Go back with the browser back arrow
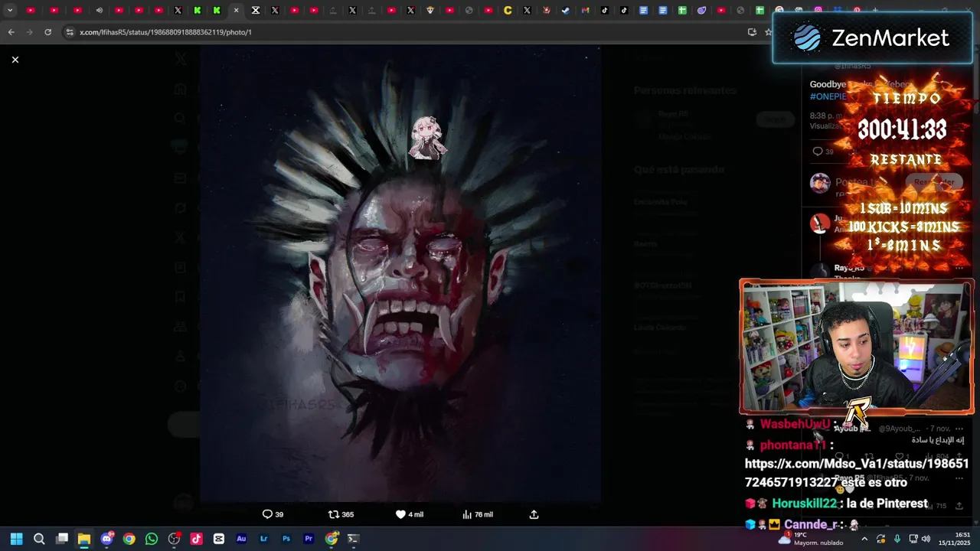The image size is (980, 551). (11, 32)
